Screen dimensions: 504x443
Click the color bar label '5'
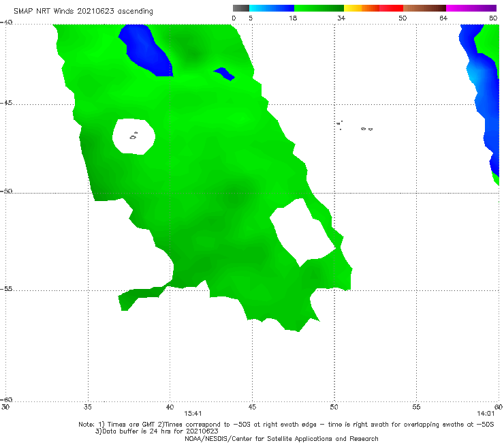(251, 18)
